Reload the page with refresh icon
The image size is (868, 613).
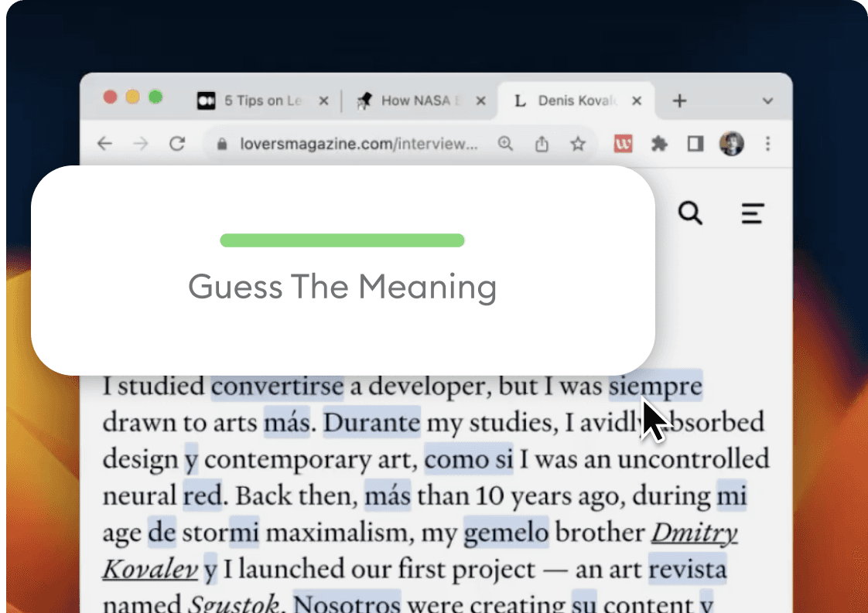coord(177,144)
